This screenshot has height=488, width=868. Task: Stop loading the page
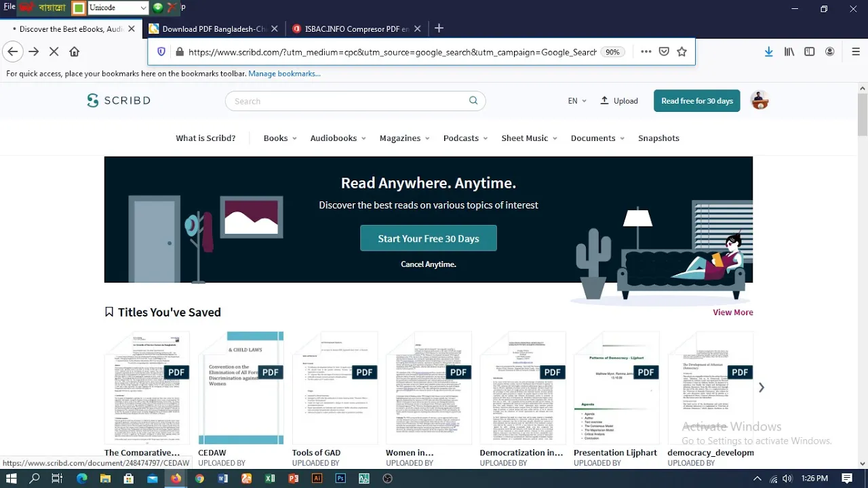coord(54,52)
